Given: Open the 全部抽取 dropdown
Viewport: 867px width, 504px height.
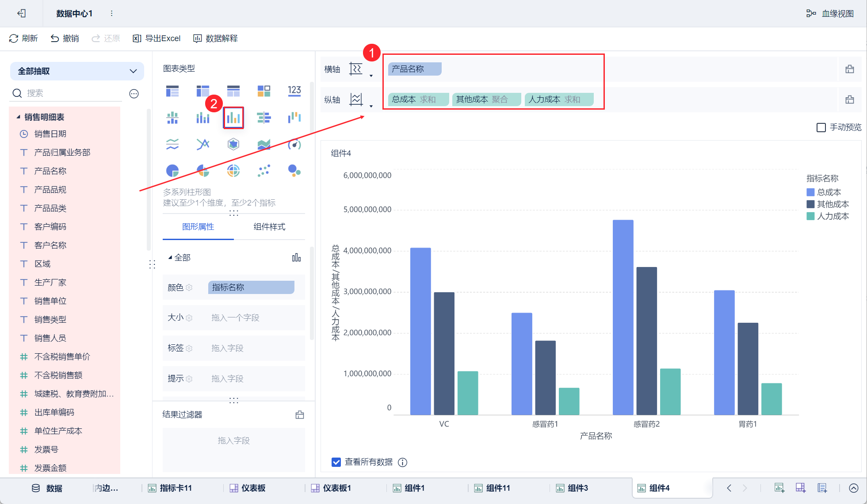Looking at the screenshot, I should point(77,71).
